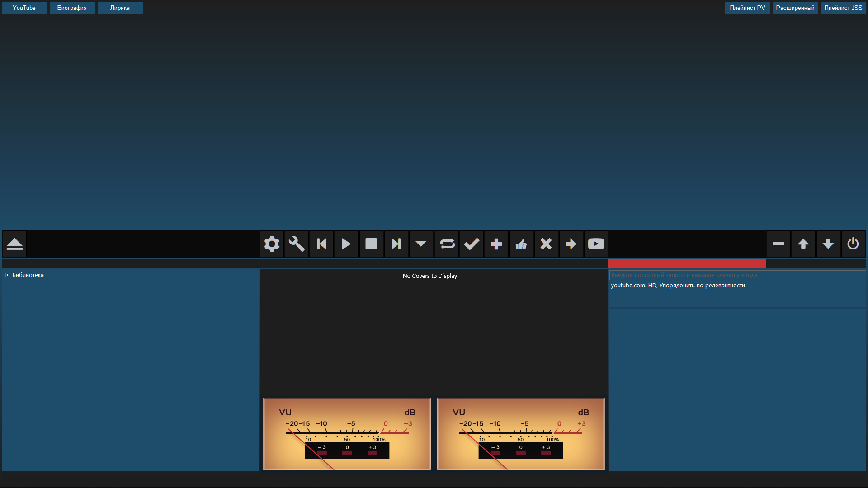Open the playback order dropdown arrow
868x488 pixels.
click(x=421, y=244)
